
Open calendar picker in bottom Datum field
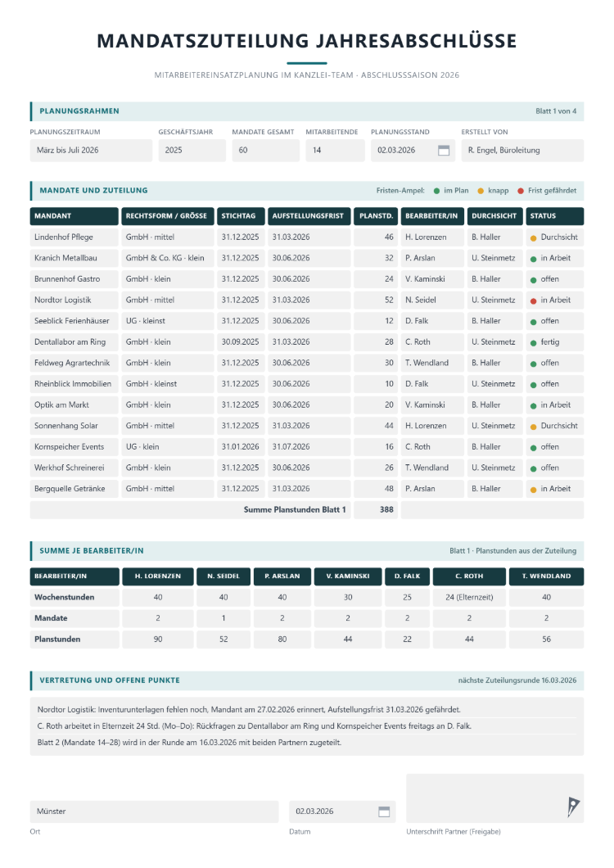click(x=384, y=811)
